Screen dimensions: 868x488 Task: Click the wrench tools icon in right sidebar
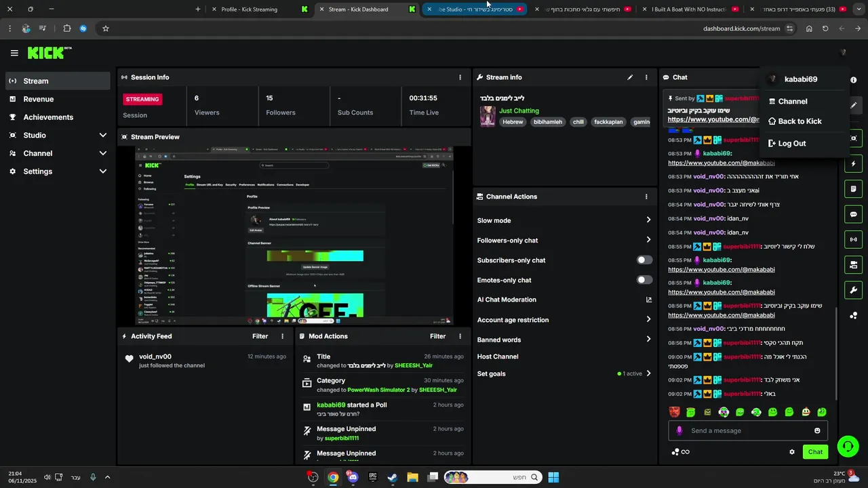[x=853, y=290]
